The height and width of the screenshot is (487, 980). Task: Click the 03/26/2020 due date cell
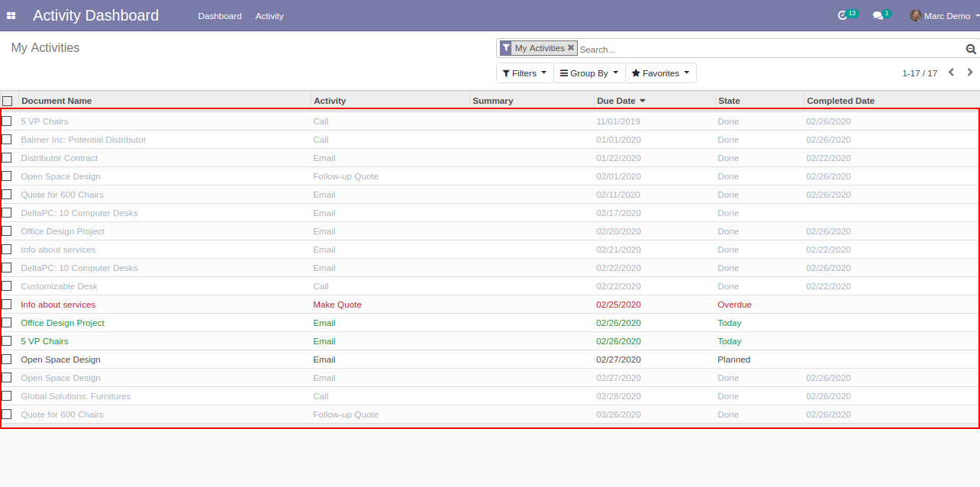618,414
